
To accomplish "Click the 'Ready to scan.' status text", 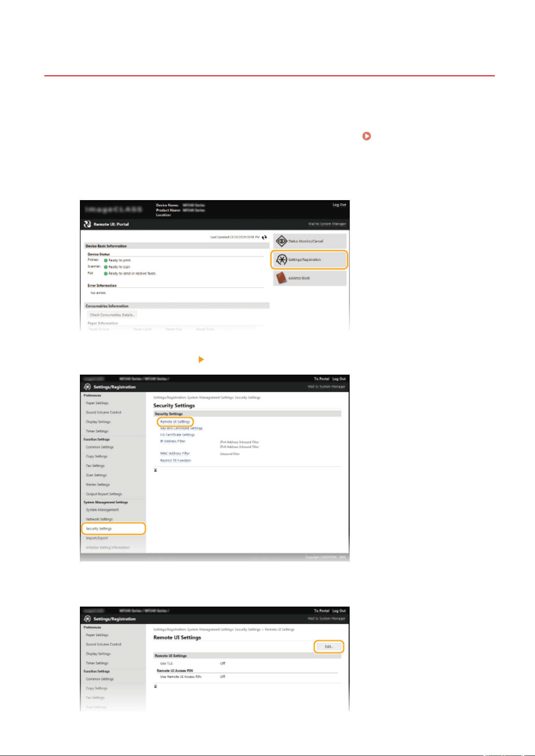I will (x=119, y=267).
